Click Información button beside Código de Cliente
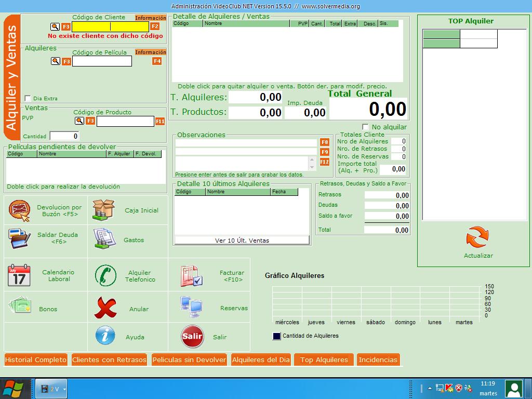Image resolution: width=532 pixels, height=399 pixels. 151,18
